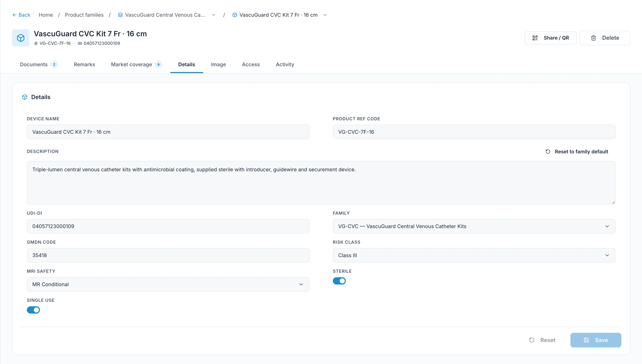Image resolution: width=642 pixels, height=364 pixels.
Task: Switch to the Market coverage tab
Action: 137,64
